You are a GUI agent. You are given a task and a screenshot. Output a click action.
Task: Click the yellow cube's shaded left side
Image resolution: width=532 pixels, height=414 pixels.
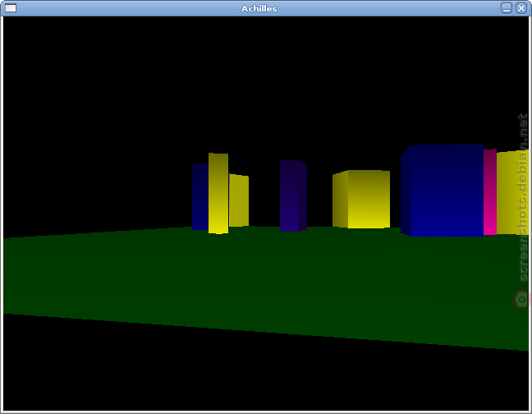341,200
